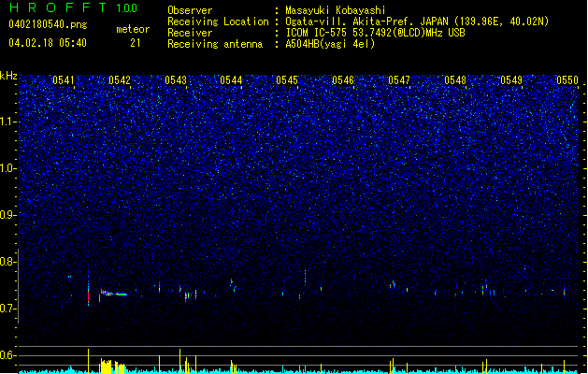Image resolution: width=588 pixels, height=374 pixels.
Task: Click the Receiver field label
Action: pyautogui.click(x=190, y=33)
